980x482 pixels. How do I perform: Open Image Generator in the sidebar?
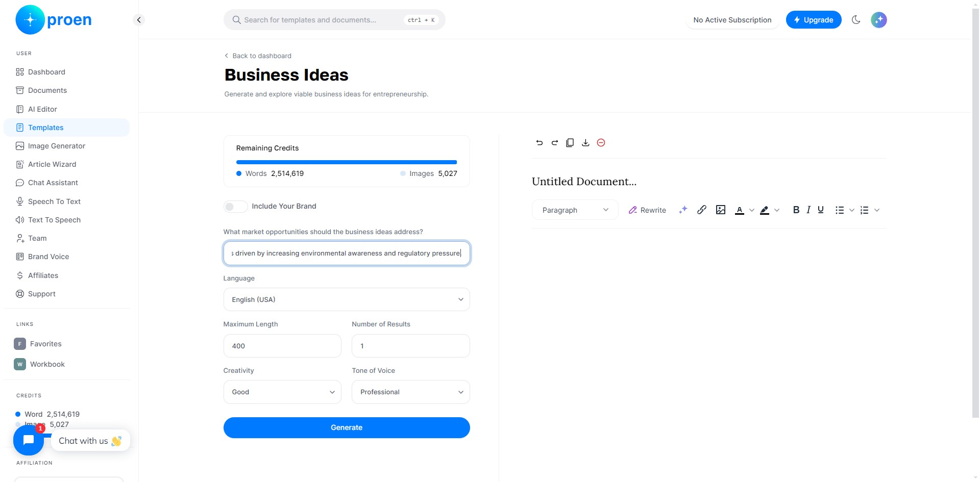66,146
